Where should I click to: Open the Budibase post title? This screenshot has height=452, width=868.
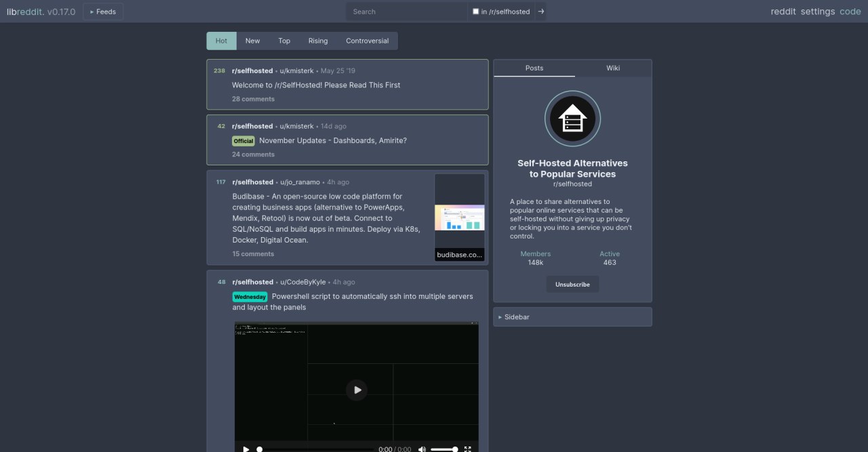pos(326,218)
